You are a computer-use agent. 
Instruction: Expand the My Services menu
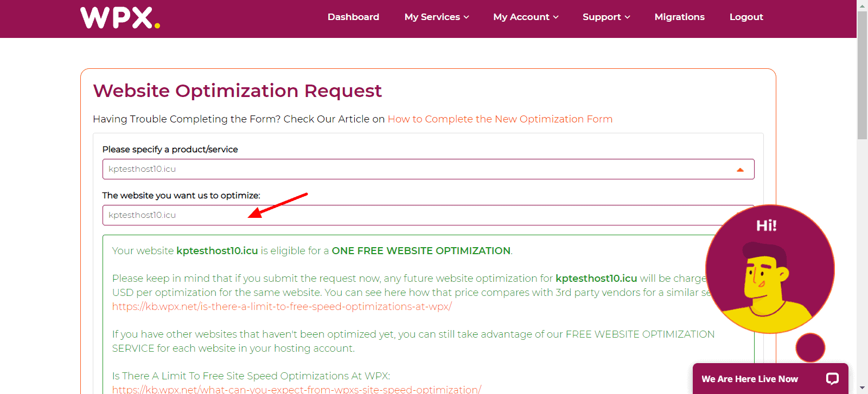click(436, 17)
